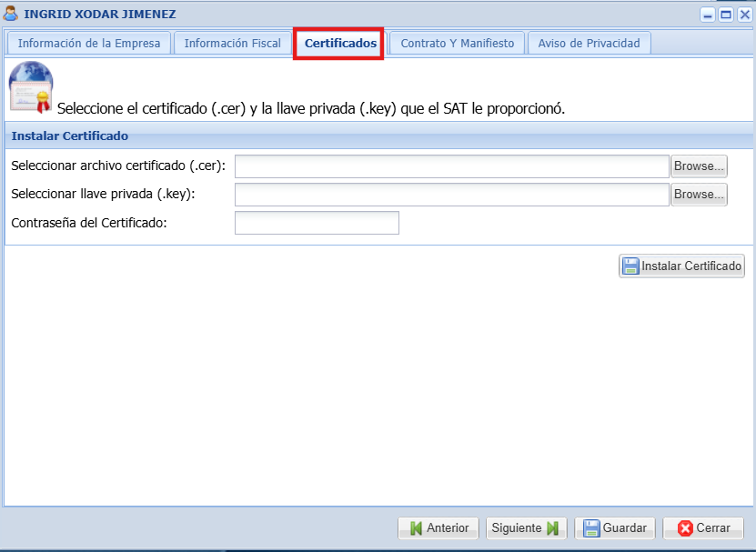Open the Contrato Y Manifiesto tab

tap(458, 44)
